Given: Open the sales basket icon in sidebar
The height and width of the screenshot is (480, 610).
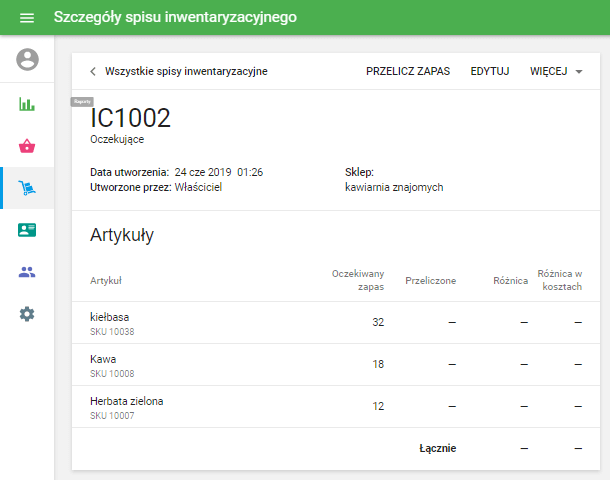Looking at the screenshot, I should tap(27, 146).
